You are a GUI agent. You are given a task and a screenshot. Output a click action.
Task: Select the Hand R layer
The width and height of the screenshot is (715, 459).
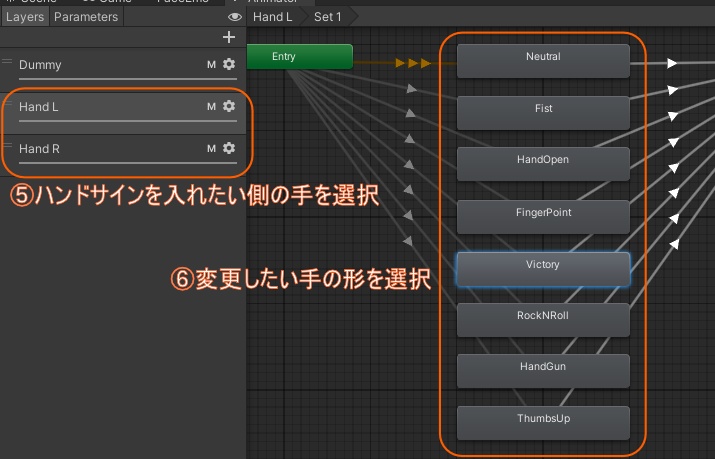click(x=123, y=155)
